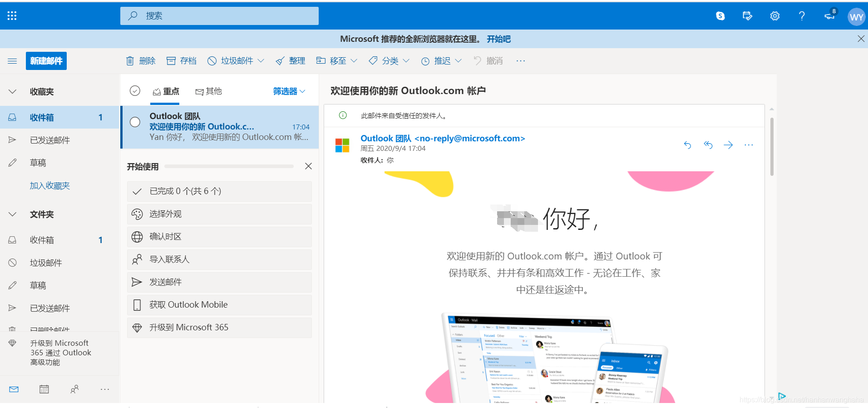
Task: Switch to the 重点 tab
Action: (166, 91)
